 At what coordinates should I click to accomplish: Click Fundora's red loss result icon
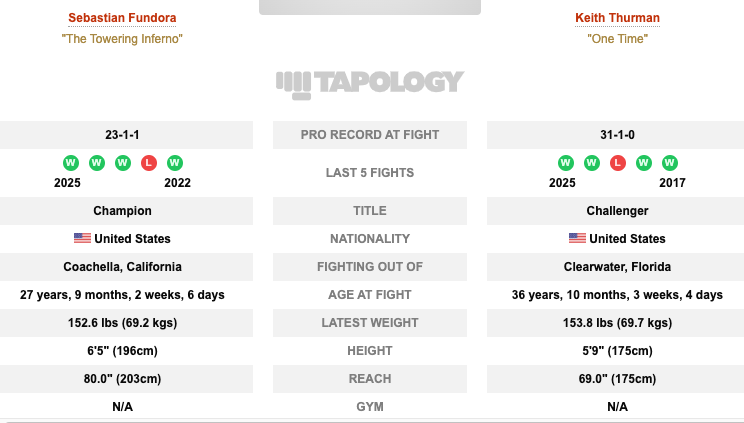(149, 163)
